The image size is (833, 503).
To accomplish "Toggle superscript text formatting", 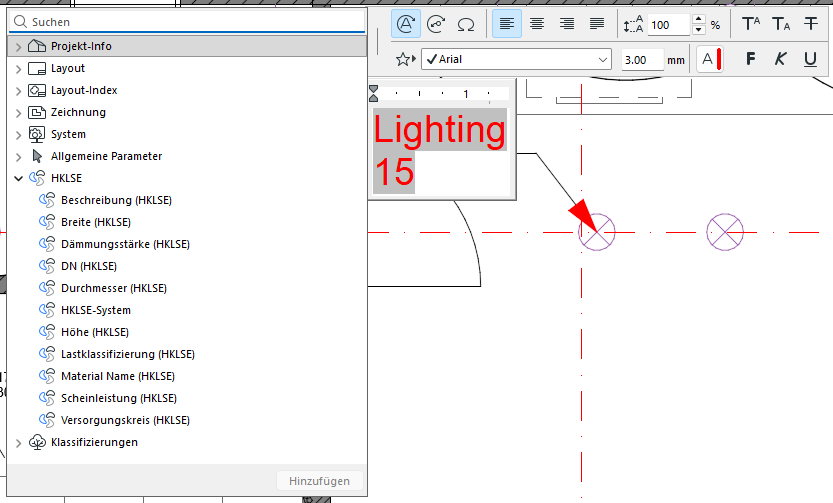I will [751, 24].
